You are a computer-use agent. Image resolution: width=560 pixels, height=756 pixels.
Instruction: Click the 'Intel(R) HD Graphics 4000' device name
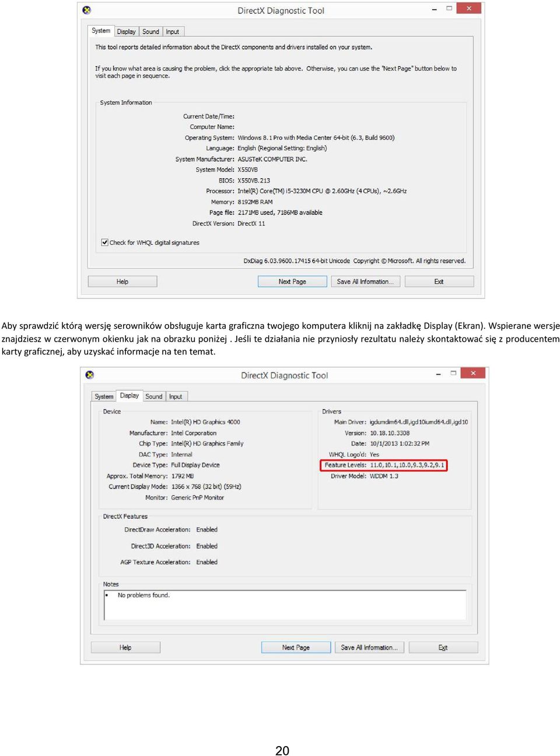coord(205,422)
